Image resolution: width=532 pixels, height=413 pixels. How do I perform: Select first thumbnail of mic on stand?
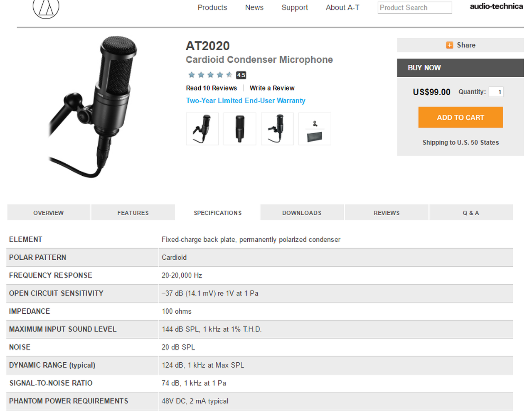pos(202,129)
